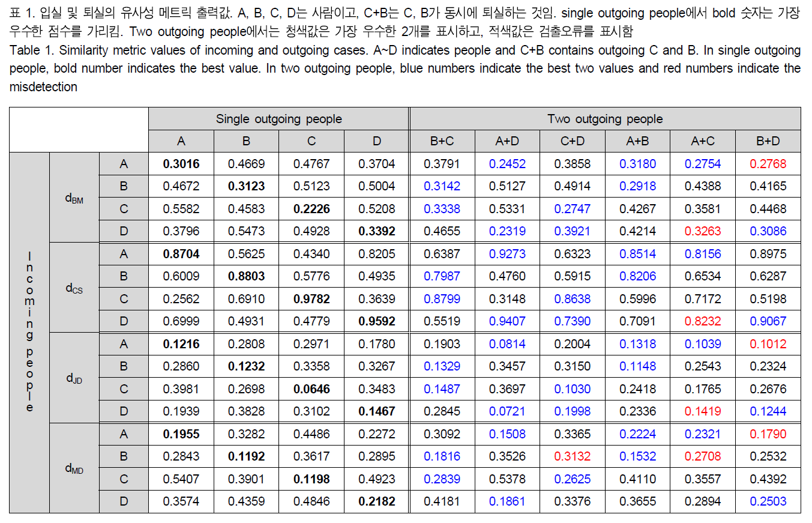Click the 'A+C' column header
This screenshot has width=812, height=523.
click(703, 141)
